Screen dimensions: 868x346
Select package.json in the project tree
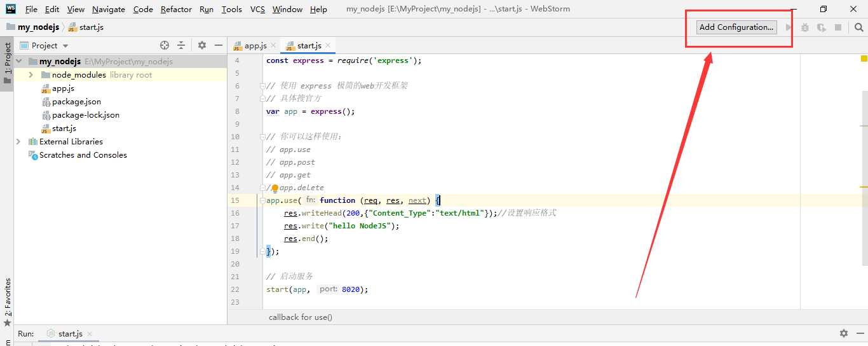pos(76,101)
